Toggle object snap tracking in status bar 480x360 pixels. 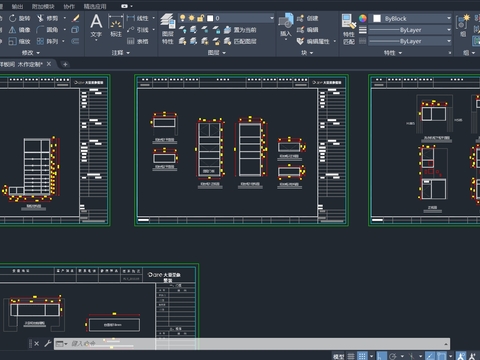(430, 356)
